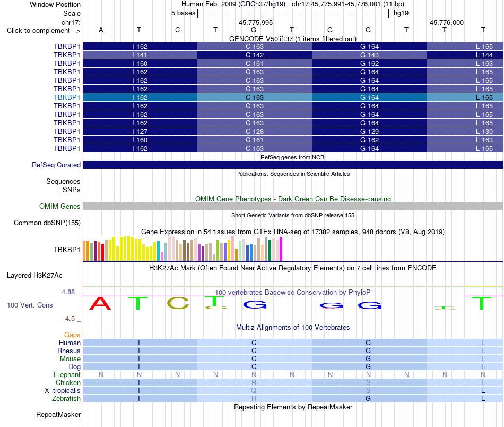Open the GTEx Gene Expression track title
This screenshot has height=427, width=504.
[293, 232]
